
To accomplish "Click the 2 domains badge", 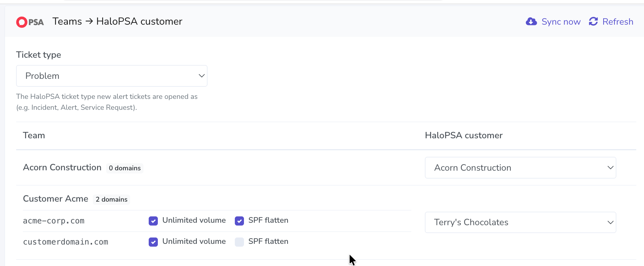I will [111, 199].
